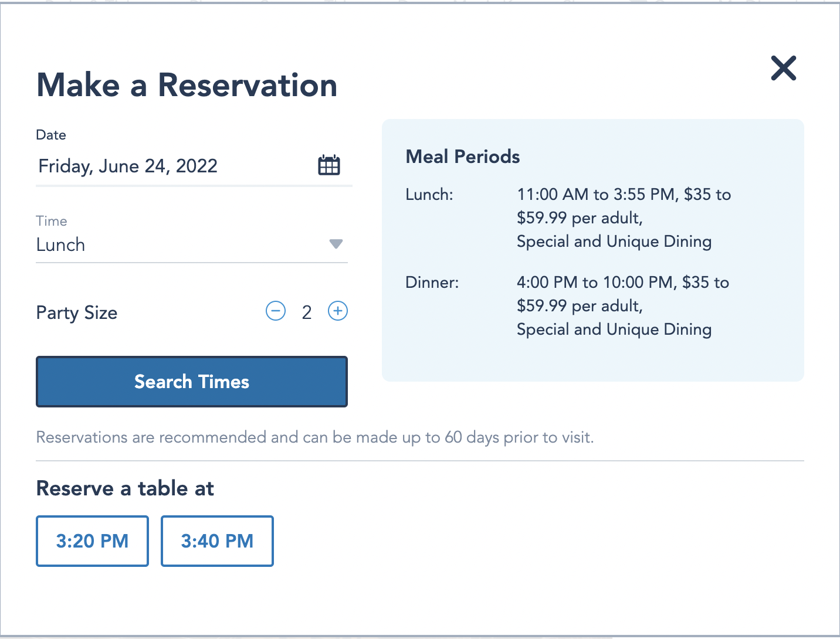Choose the 3:40 PM time slot
The height and width of the screenshot is (639, 840).
point(217,541)
